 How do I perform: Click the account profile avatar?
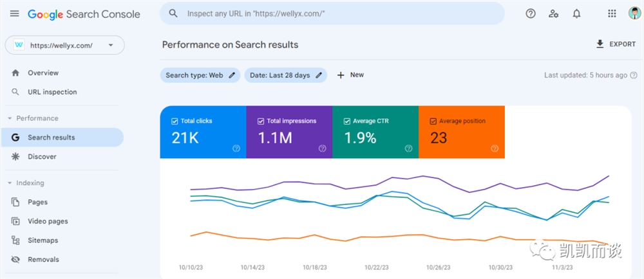coord(634,13)
